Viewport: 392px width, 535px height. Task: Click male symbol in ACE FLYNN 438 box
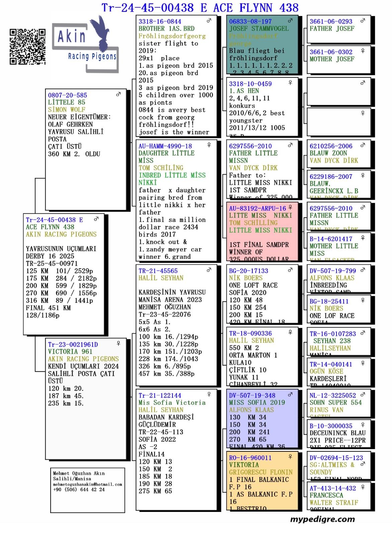[96, 219]
